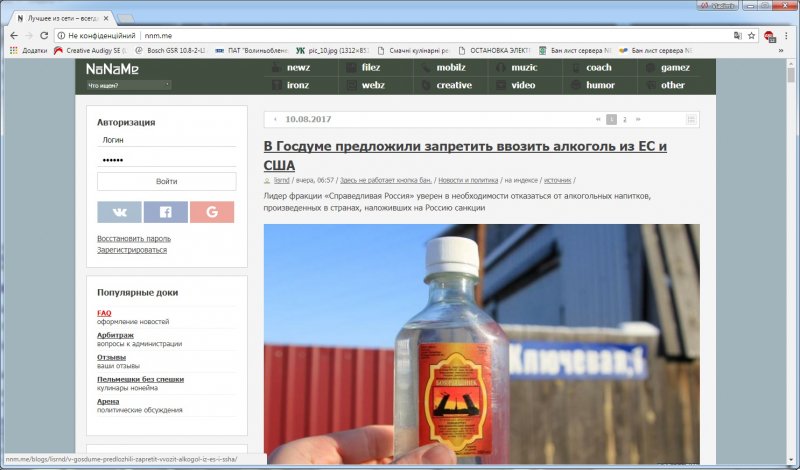Open the first Бан лист сервера bookmark
800x470 pixels.
pos(575,51)
